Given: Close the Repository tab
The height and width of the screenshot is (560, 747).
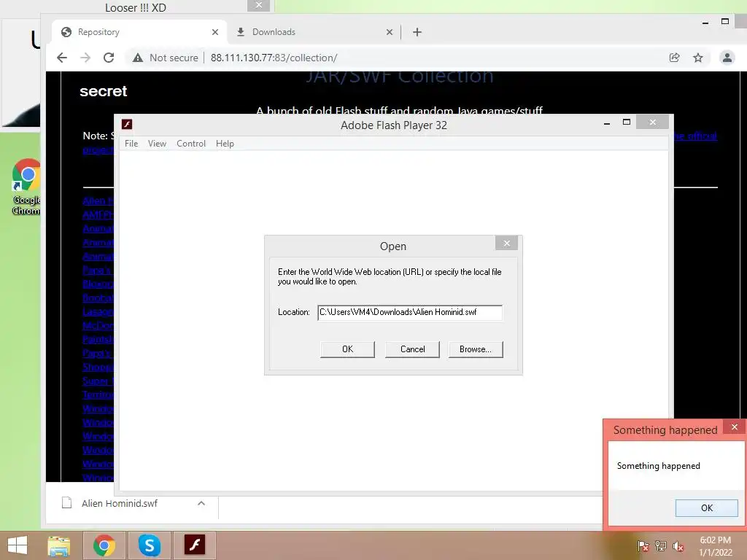Looking at the screenshot, I should point(215,32).
